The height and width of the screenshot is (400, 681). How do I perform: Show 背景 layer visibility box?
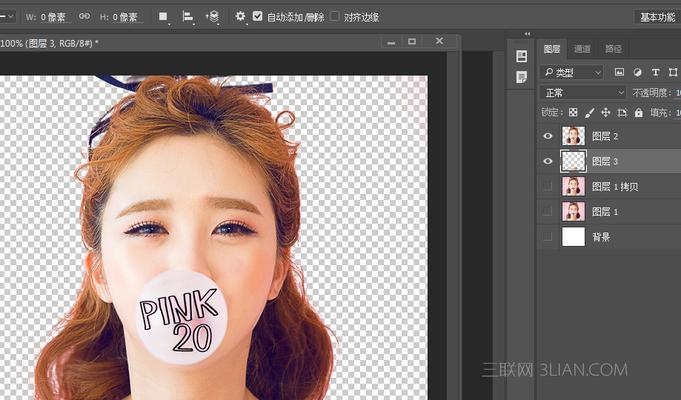coord(548,237)
